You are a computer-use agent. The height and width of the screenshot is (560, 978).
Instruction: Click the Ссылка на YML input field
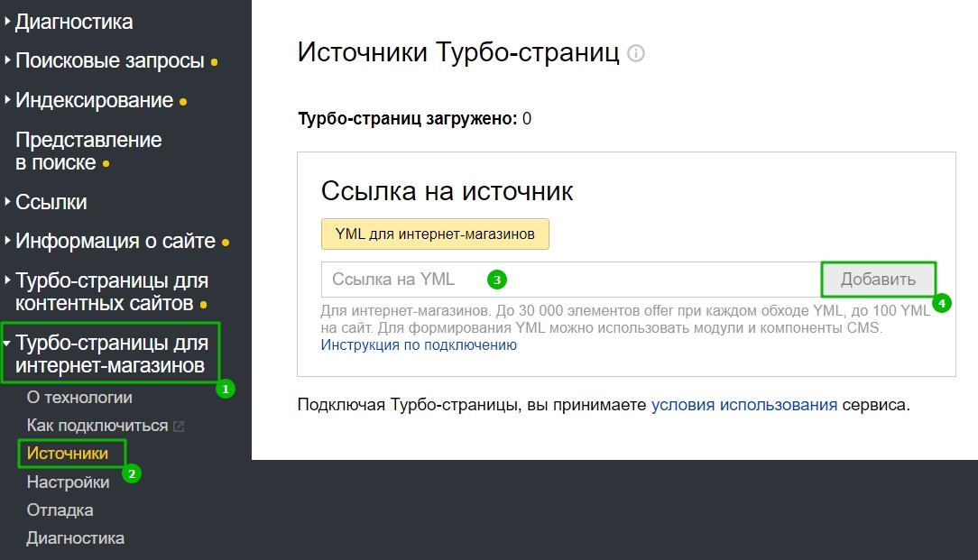pos(568,280)
